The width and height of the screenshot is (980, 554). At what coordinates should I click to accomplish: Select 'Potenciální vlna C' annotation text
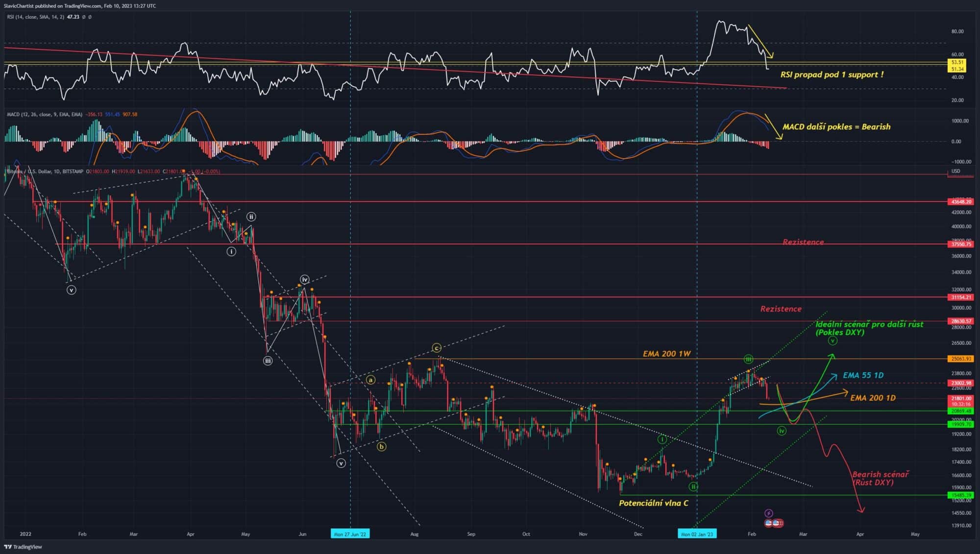pyautogui.click(x=653, y=503)
